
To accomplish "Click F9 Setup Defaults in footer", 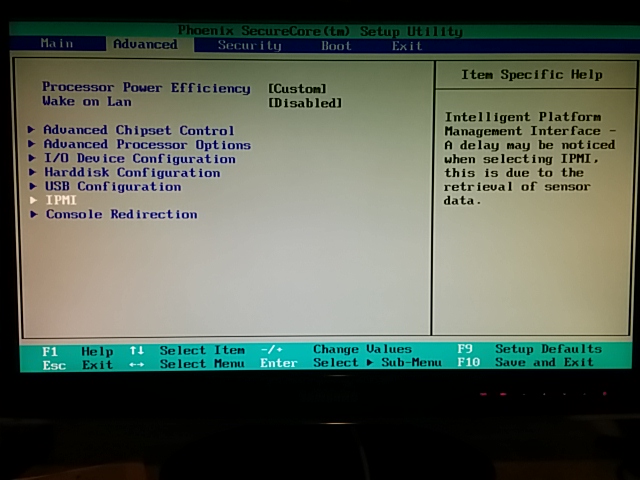I will click(x=529, y=349).
